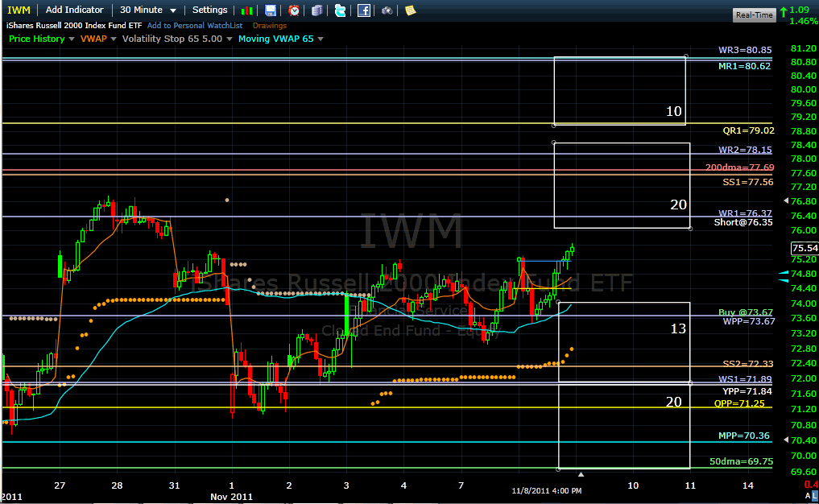The width and height of the screenshot is (819, 504).
Task: Open Volatility Stop 65 5.00 dropdown
Action: coord(230,39)
